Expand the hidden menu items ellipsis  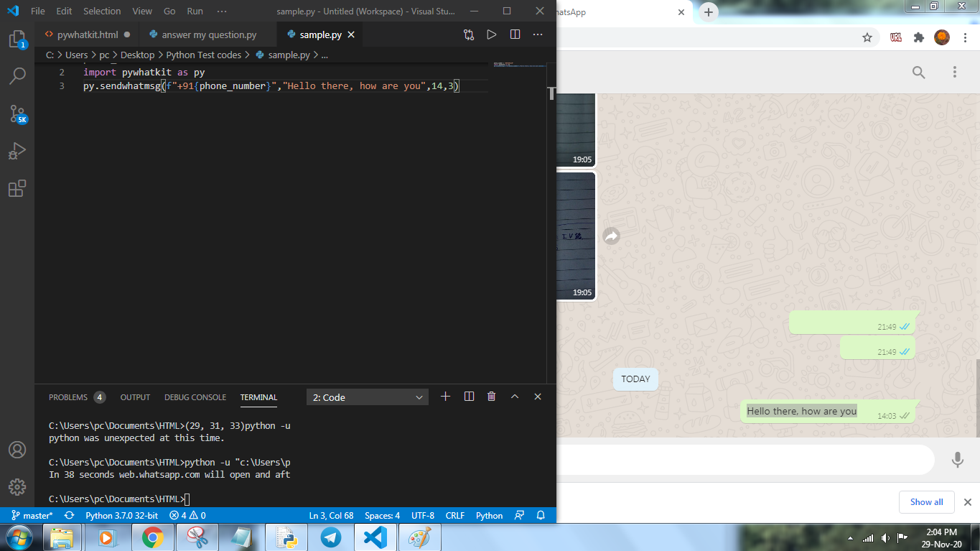pyautogui.click(x=221, y=11)
